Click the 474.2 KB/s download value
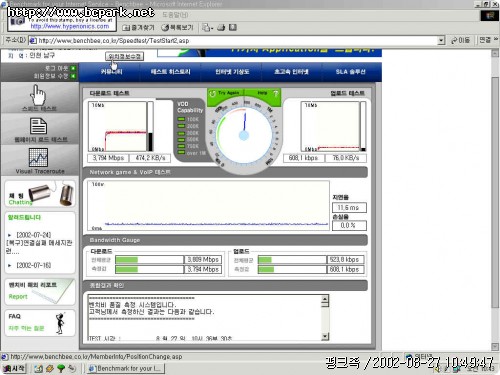Viewport: 500px width, 375px height. click(150, 158)
